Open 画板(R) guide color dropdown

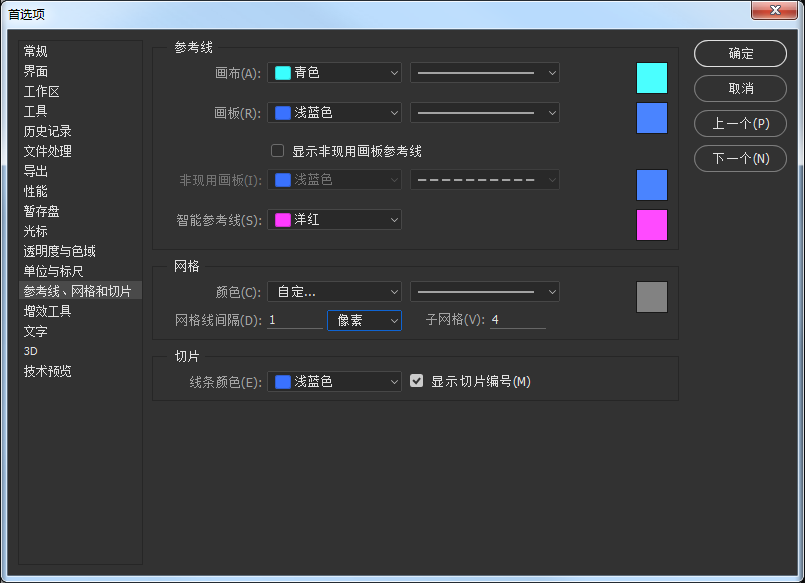point(334,113)
